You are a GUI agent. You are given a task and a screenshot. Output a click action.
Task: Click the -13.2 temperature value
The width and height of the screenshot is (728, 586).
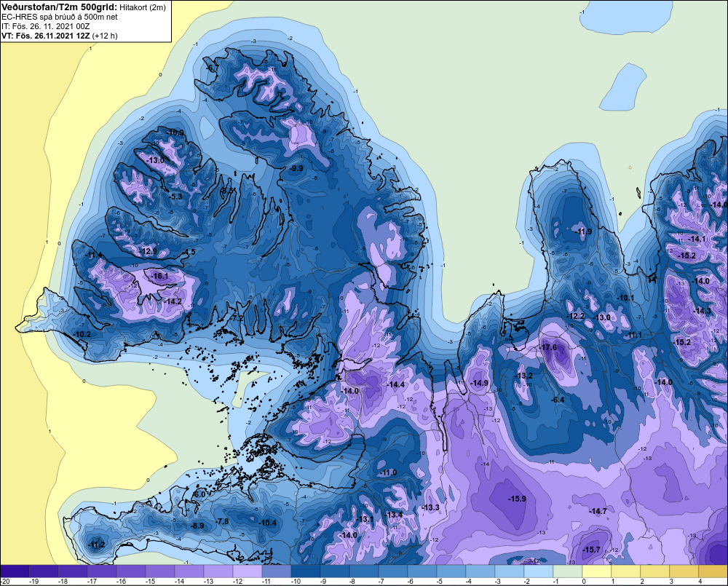524,376
